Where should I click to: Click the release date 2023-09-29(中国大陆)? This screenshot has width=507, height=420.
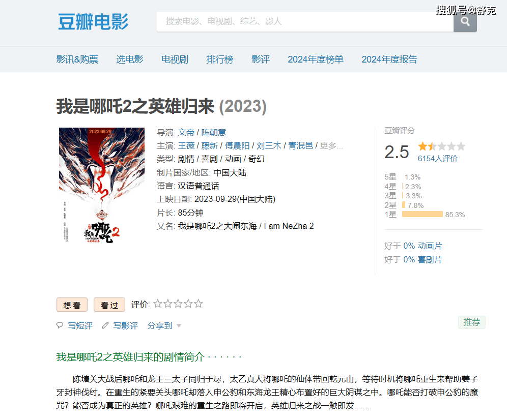tap(235, 199)
